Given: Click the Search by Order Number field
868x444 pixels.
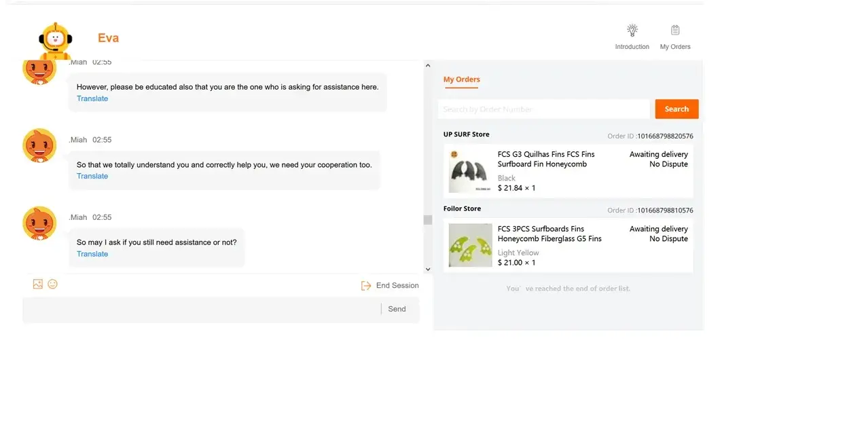Looking at the screenshot, I should point(543,109).
